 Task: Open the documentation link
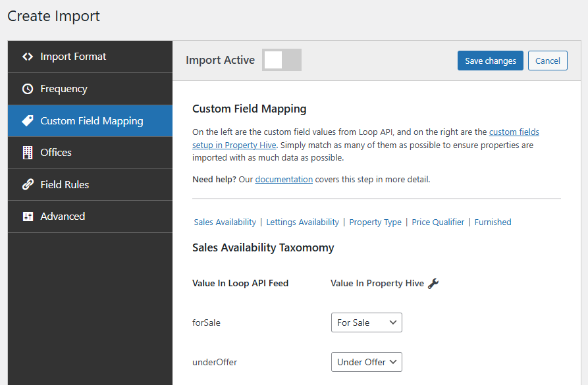coord(284,179)
